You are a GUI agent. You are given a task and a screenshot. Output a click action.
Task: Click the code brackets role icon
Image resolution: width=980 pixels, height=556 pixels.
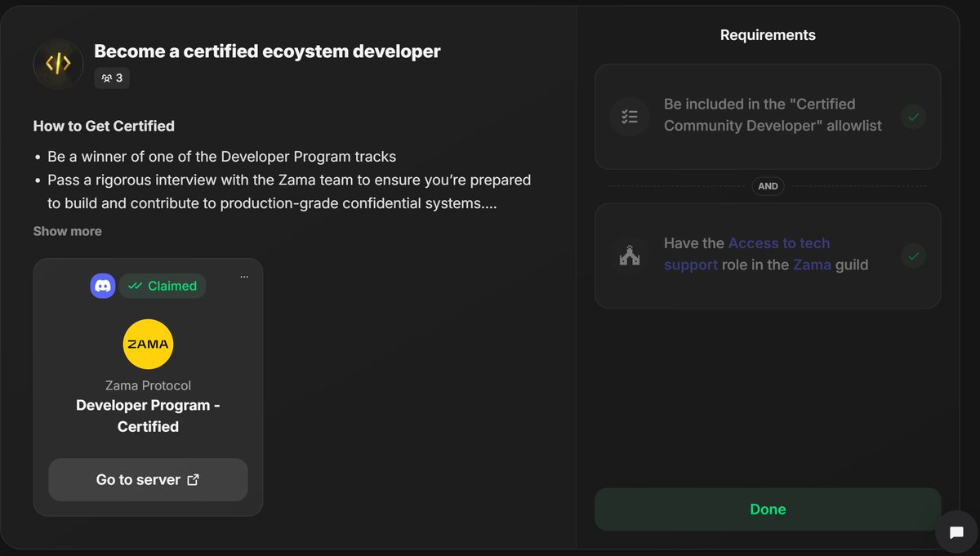[x=58, y=64]
